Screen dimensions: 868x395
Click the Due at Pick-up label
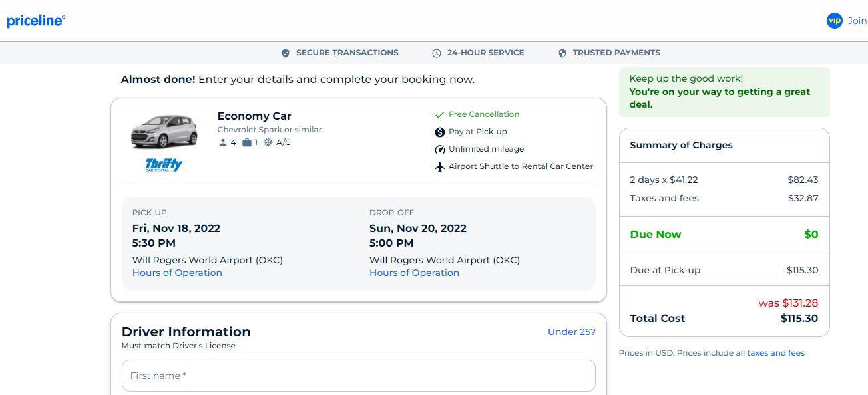pos(665,270)
